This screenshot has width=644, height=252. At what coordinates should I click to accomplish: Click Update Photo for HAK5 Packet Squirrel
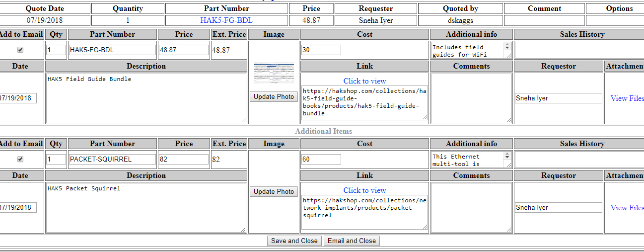pyautogui.click(x=274, y=192)
